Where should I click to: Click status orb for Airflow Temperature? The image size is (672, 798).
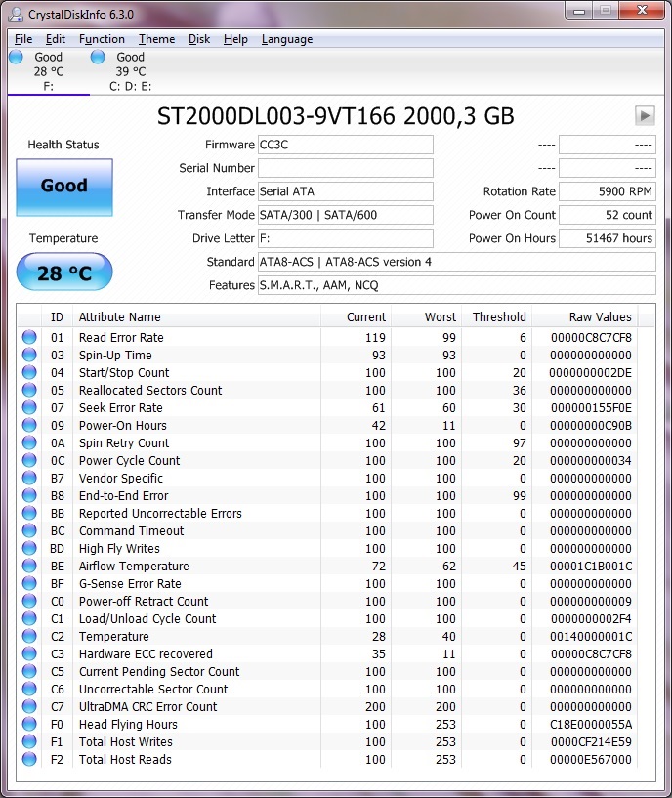click(x=29, y=566)
